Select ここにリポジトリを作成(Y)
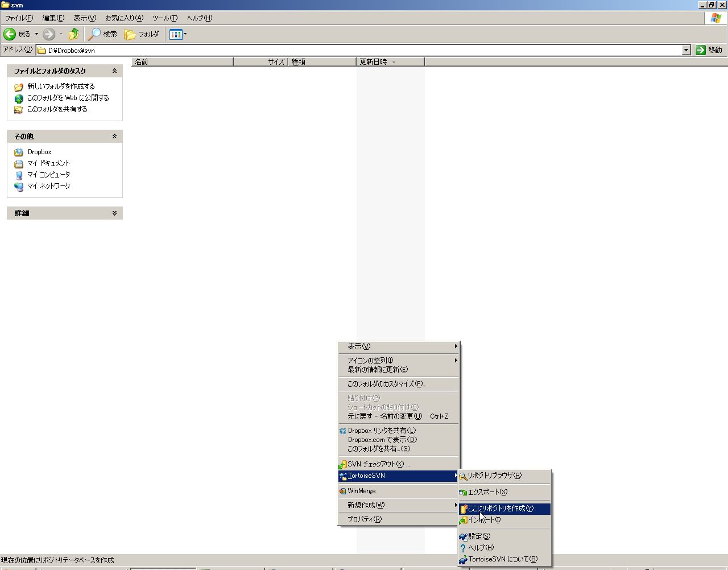 pos(504,509)
